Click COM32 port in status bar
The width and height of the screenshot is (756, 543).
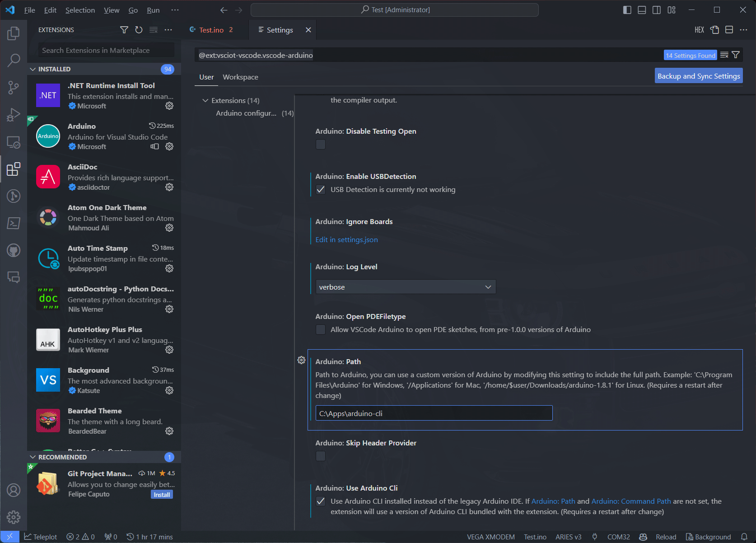618,537
